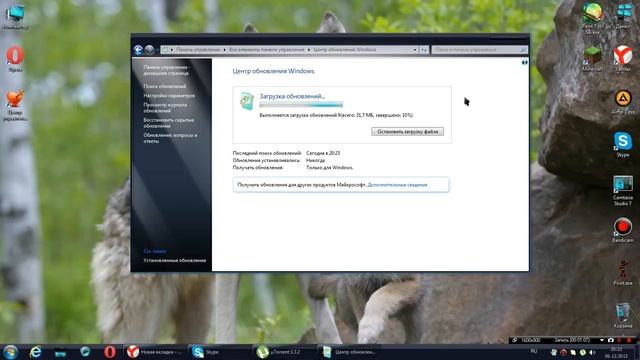640x360 pixels.
Task: Open "Дополнительные сведения" link
Action: click(397, 185)
